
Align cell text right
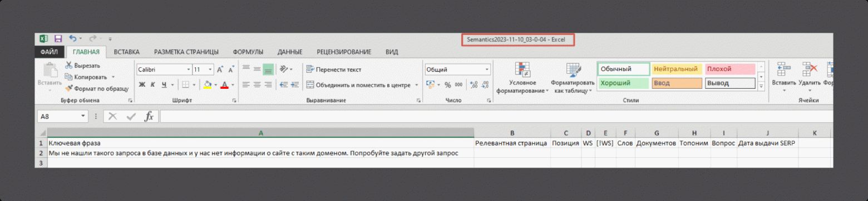[x=268, y=85]
